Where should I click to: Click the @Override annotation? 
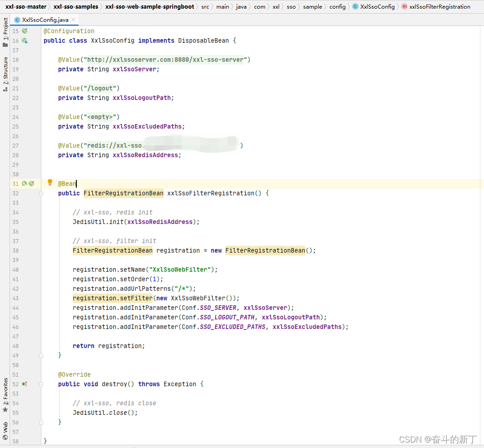[x=75, y=374]
